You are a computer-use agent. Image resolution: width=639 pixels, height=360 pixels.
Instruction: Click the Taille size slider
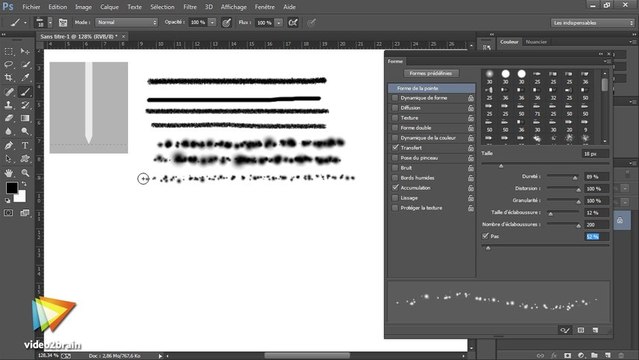[545, 163]
